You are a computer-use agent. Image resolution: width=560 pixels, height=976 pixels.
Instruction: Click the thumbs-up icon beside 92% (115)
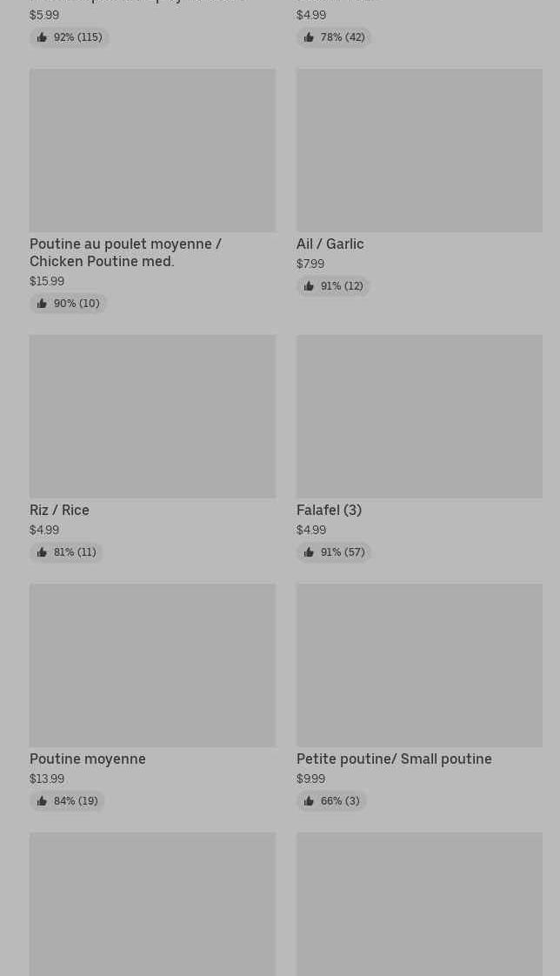click(42, 37)
